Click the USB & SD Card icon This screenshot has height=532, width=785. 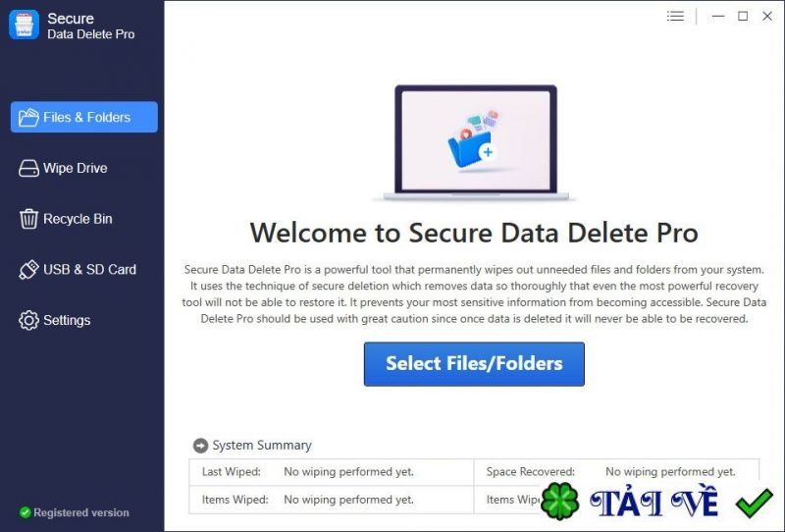[x=28, y=270]
